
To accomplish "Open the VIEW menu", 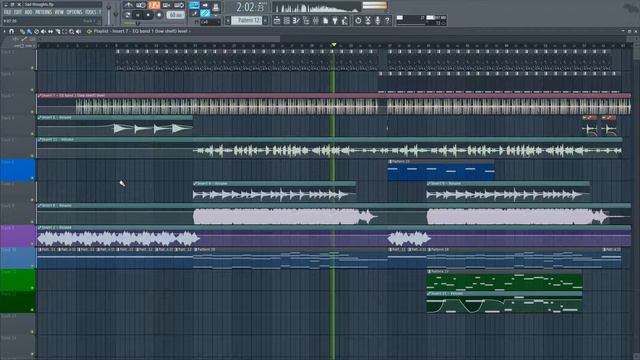I will [x=59, y=12].
